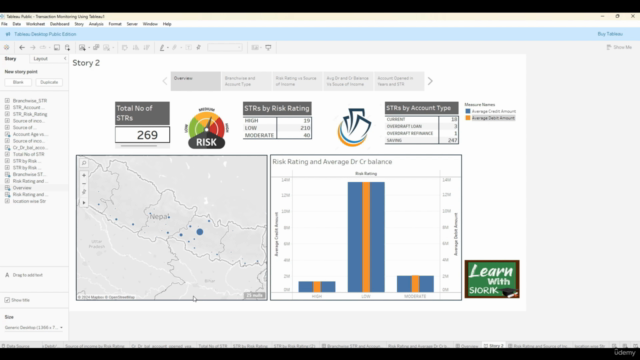Open the Dashboard menu
Screen dimensions: 640x360
click(x=60, y=24)
